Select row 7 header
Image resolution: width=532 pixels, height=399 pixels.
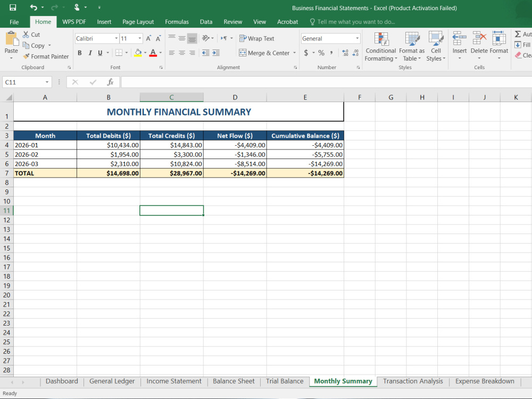coord(7,173)
